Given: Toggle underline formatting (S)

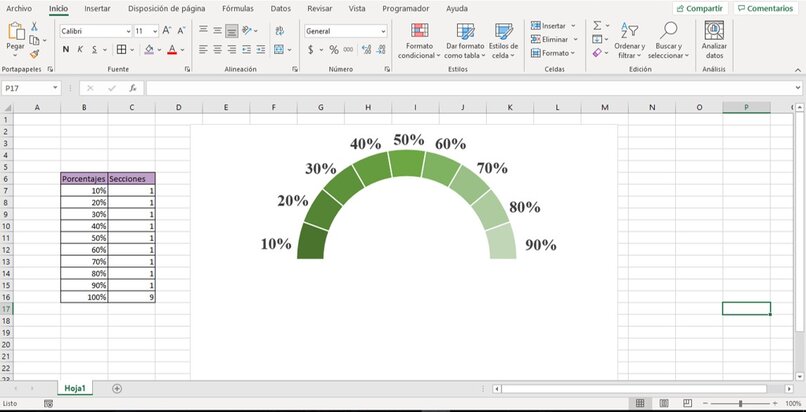Looking at the screenshot, I should pos(94,49).
